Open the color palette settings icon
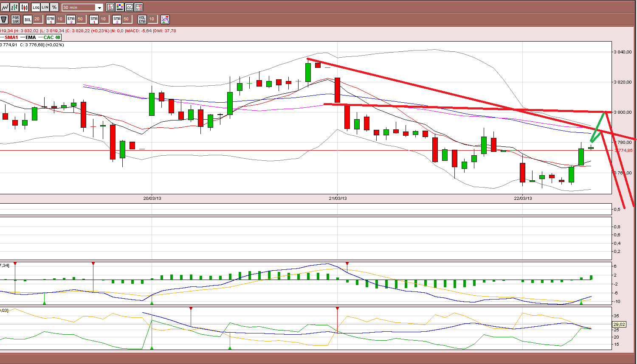 tap(120, 7)
